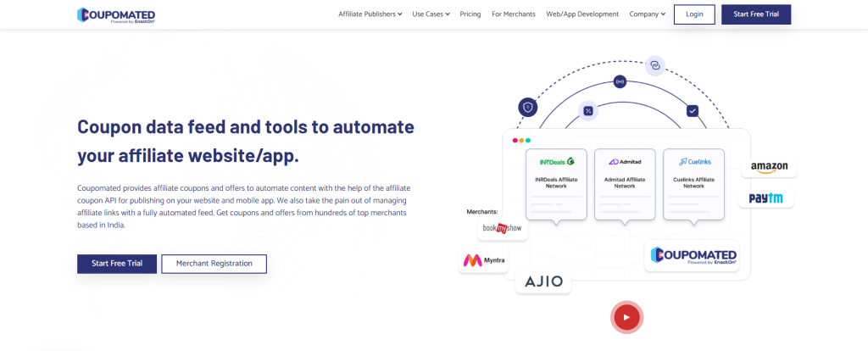Click the Login button
This screenshot has width=868, height=351.
click(694, 14)
